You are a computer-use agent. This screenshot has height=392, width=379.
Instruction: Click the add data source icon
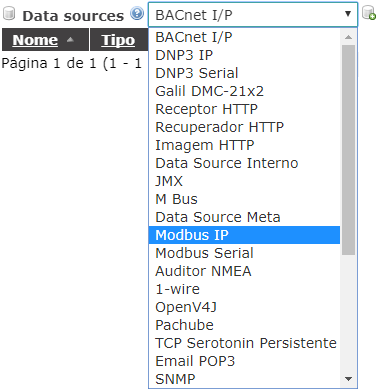(369, 13)
